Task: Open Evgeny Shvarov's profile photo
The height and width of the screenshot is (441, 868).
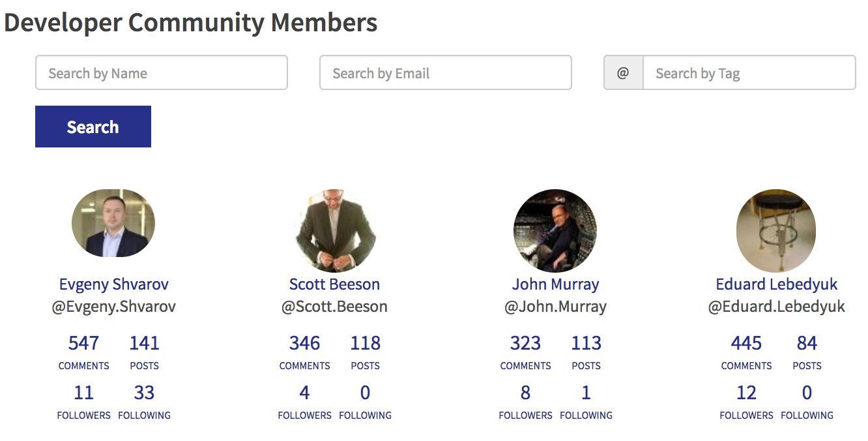Action: point(113,223)
